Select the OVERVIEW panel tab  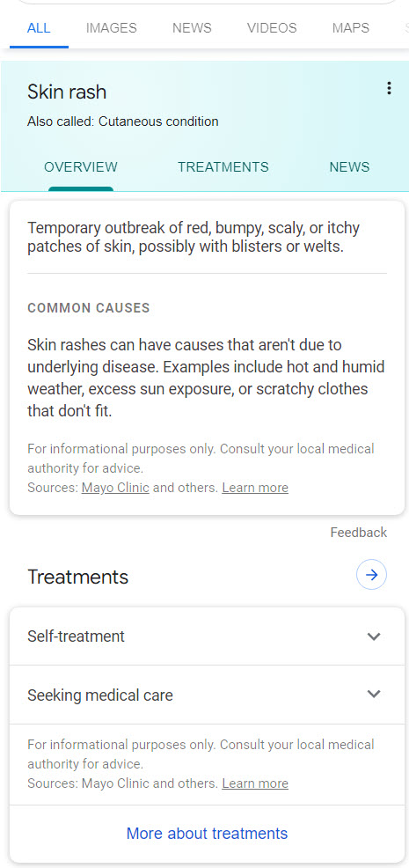81,167
